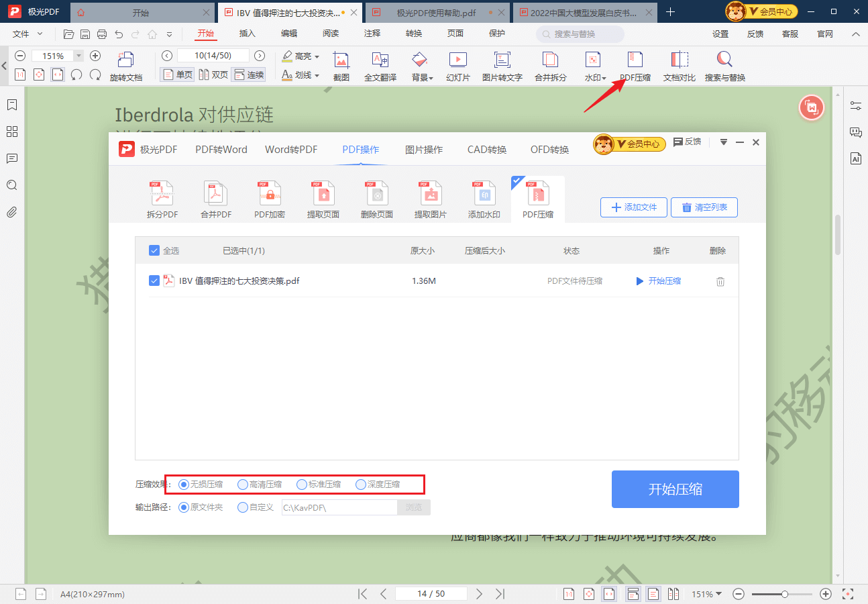
Task: Click the AI assistant icon on right sidebar
Action: click(856, 159)
